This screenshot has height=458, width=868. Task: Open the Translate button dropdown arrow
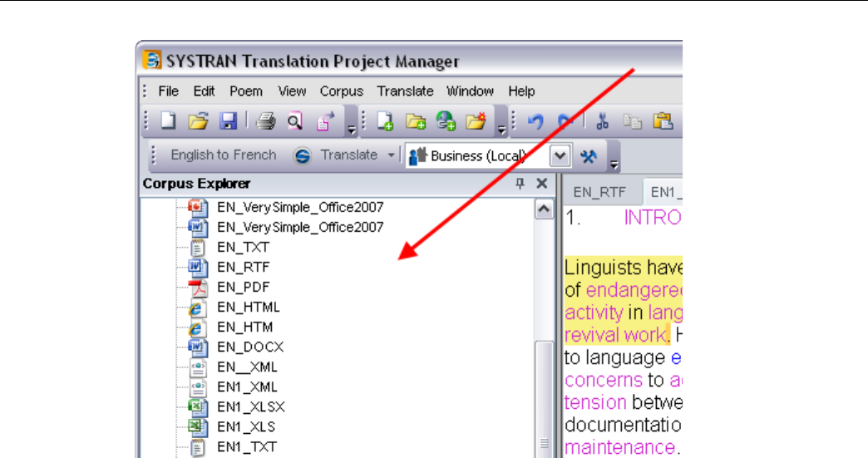(392, 155)
